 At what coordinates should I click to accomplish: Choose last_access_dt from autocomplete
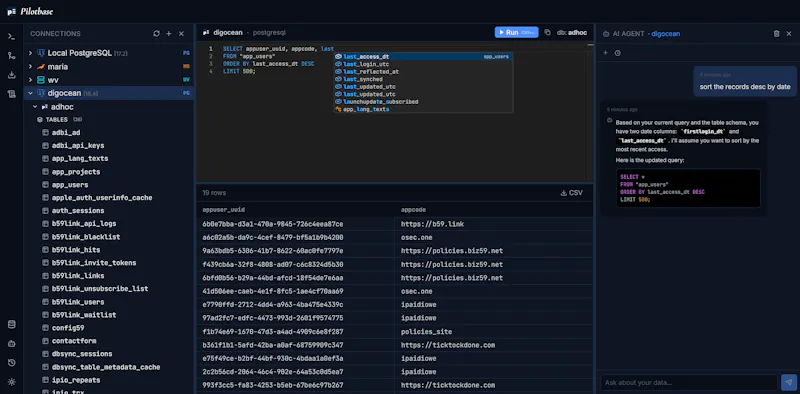423,57
